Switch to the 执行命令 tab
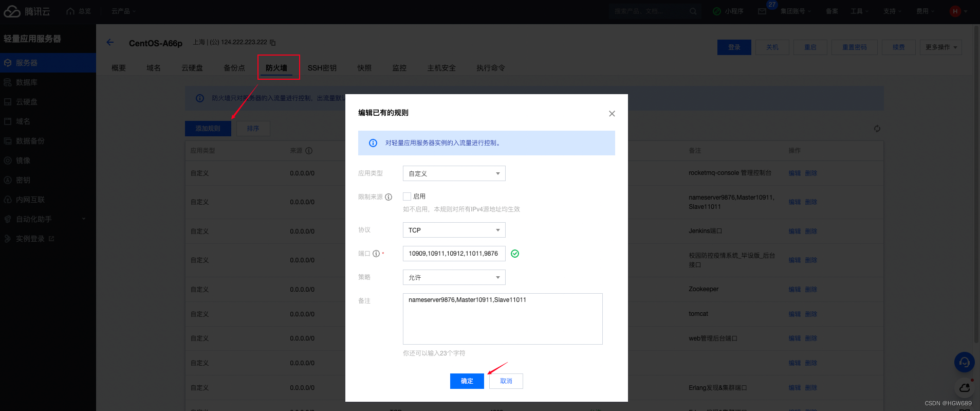 491,68
